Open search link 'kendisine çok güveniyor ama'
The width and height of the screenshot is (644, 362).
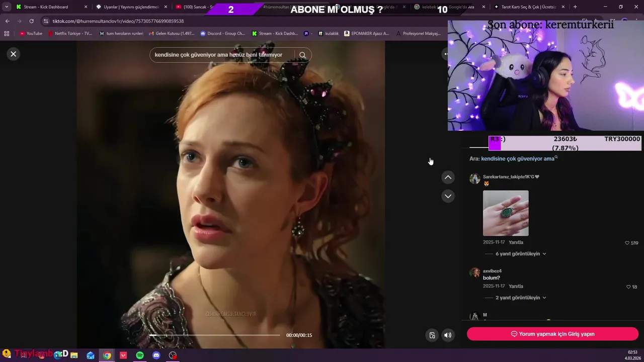[x=519, y=158]
